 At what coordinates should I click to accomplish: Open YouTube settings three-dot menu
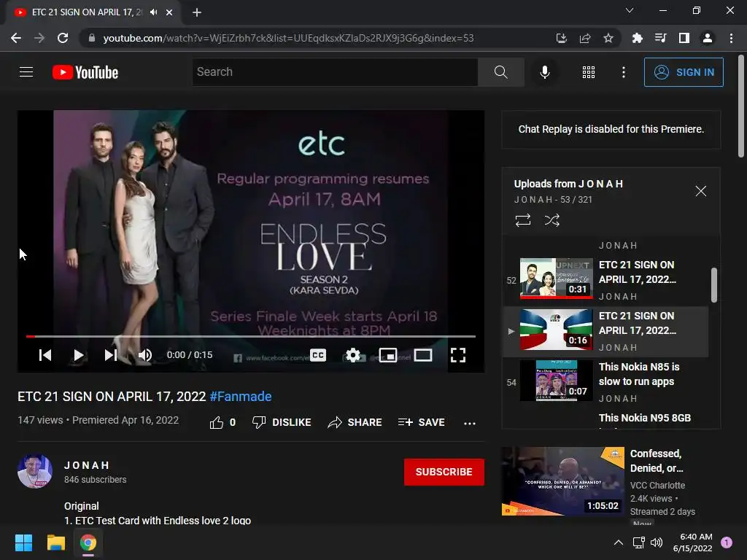coord(623,72)
